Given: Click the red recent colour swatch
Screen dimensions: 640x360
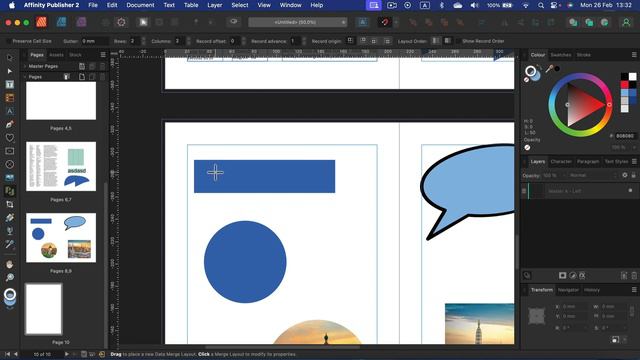Looking at the screenshot, I should pyautogui.click(x=624, y=84).
